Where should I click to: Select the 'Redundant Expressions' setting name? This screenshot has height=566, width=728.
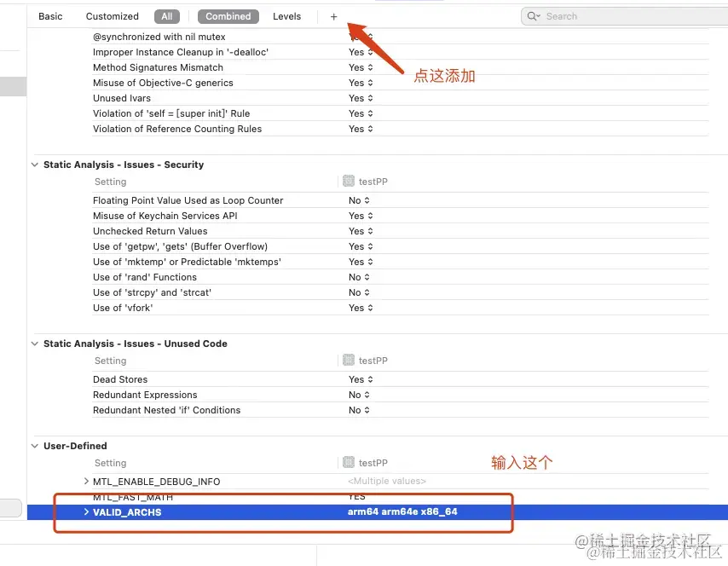click(x=145, y=394)
